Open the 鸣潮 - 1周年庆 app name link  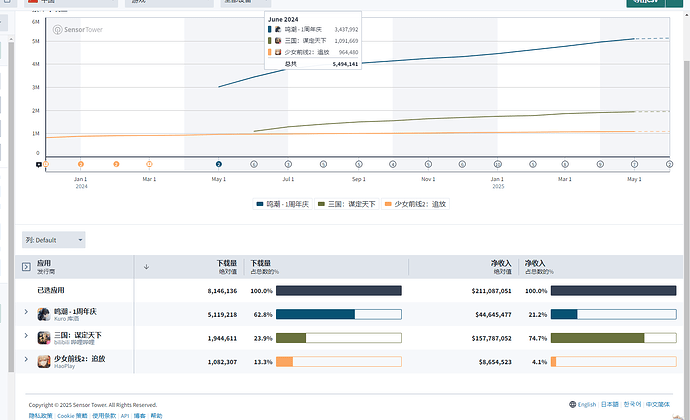coord(75,311)
